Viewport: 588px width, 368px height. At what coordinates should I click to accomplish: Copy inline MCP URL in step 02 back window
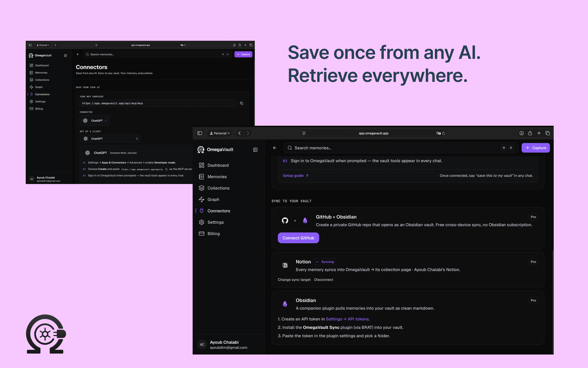click(x=166, y=169)
